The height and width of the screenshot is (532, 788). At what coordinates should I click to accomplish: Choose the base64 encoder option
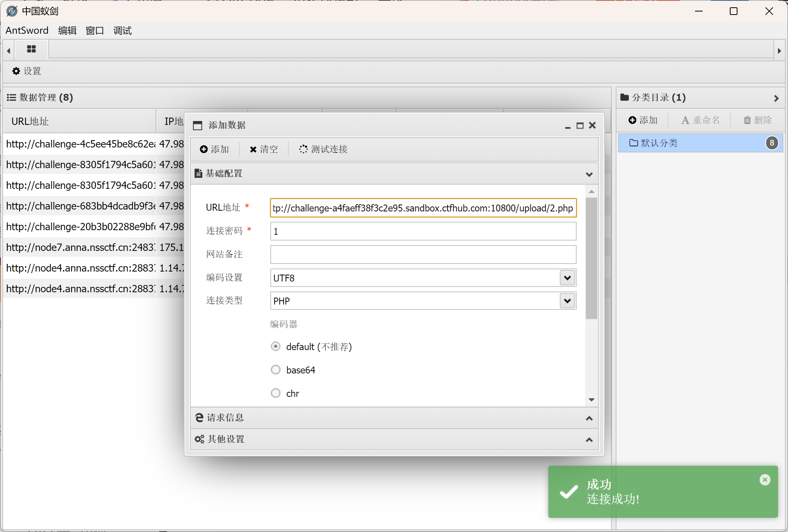[x=276, y=370]
